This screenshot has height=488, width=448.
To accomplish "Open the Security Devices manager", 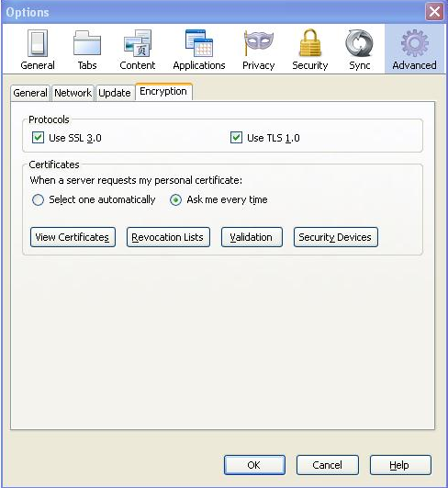I will coord(336,237).
